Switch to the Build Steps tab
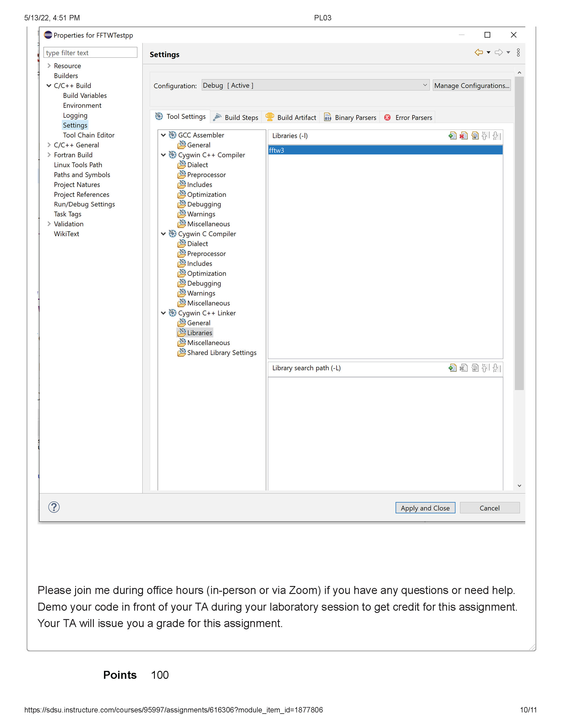Viewport: 562px width, 728px height. pyautogui.click(x=236, y=117)
